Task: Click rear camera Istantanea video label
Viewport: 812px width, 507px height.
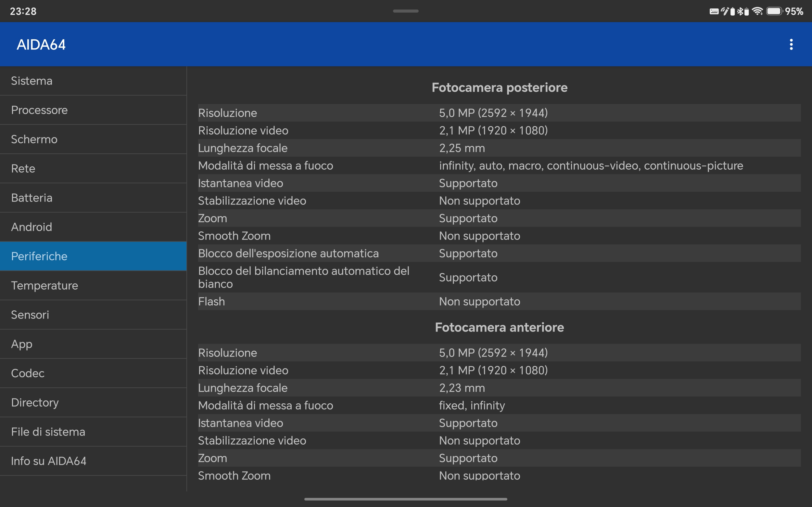Action: pyautogui.click(x=241, y=183)
